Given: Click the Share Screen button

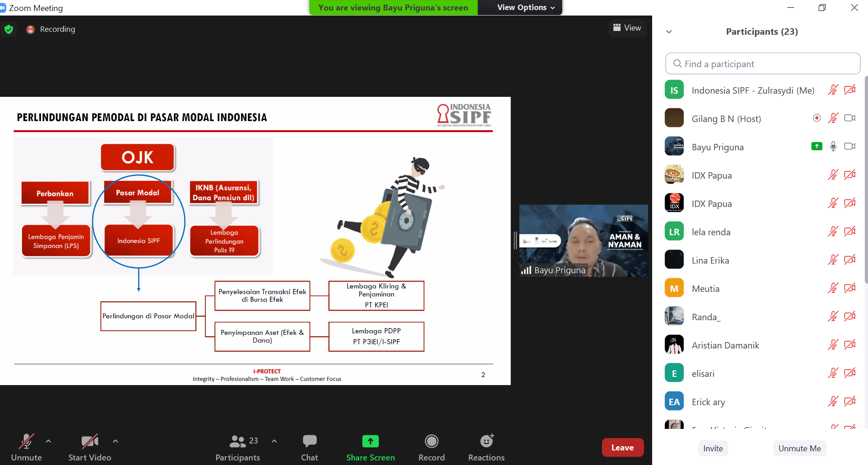Looking at the screenshot, I should click(371, 448).
